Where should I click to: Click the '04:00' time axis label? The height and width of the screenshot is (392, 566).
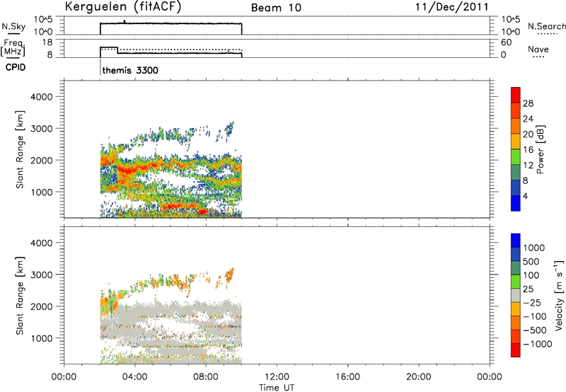(134, 377)
